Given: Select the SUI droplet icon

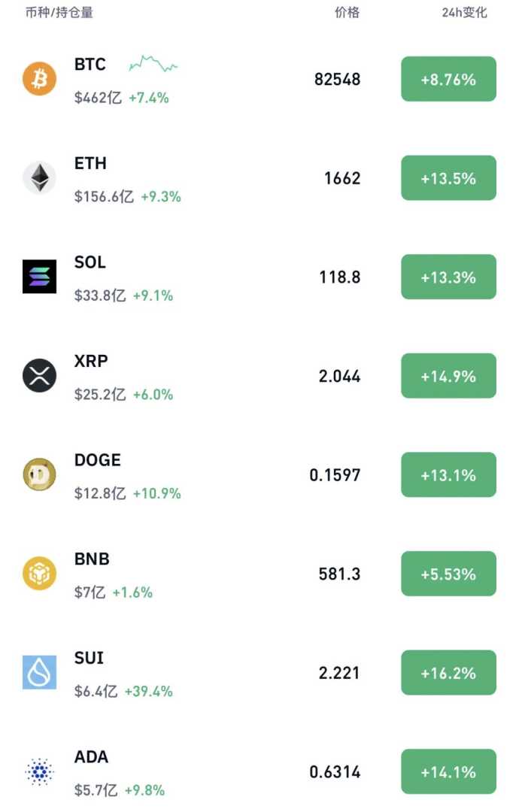Looking at the screenshot, I should [39, 673].
